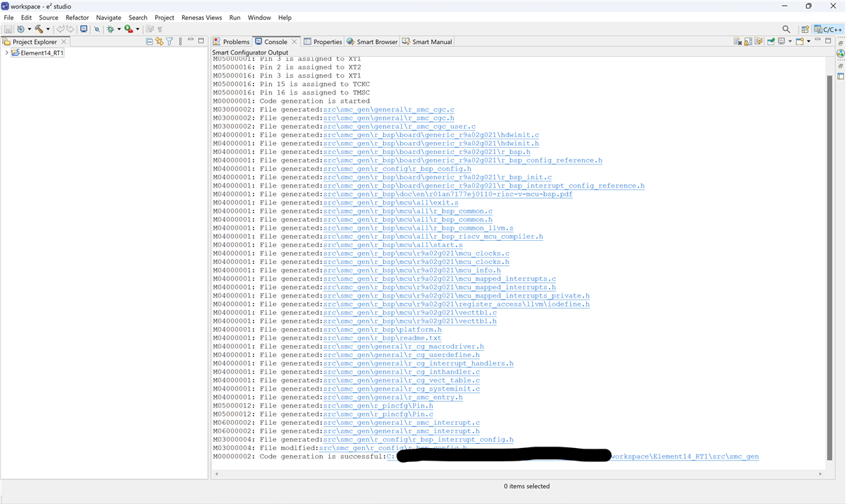This screenshot has height=504, width=846.
Task: Click the Open Perspective icon
Action: pos(805,29)
